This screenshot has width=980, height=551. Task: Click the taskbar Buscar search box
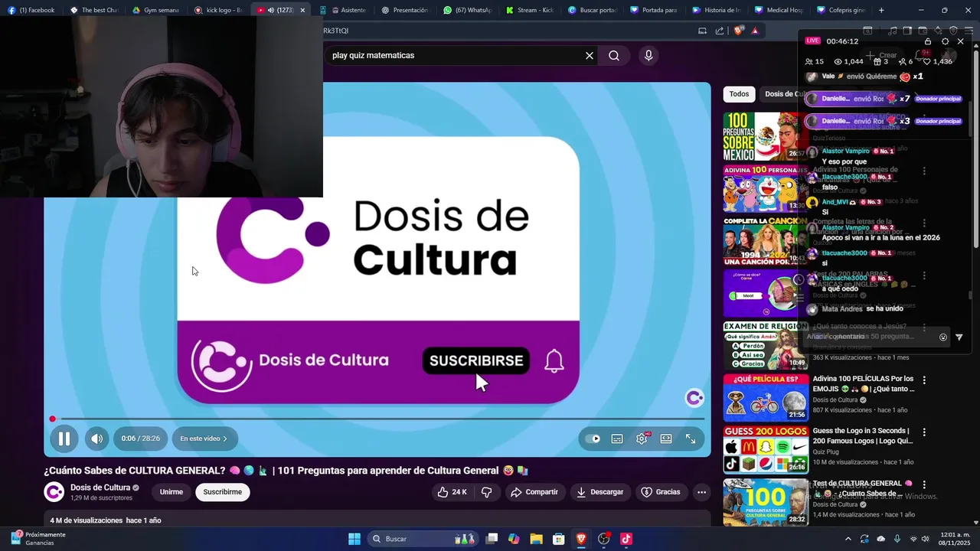(x=422, y=539)
